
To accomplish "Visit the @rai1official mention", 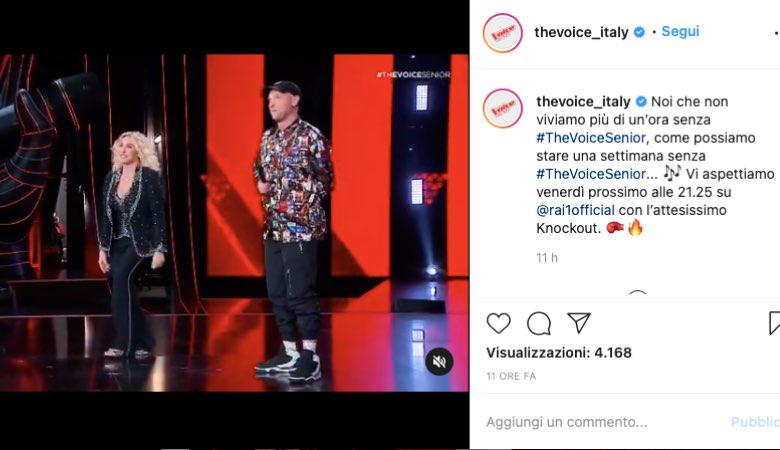I will point(575,210).
